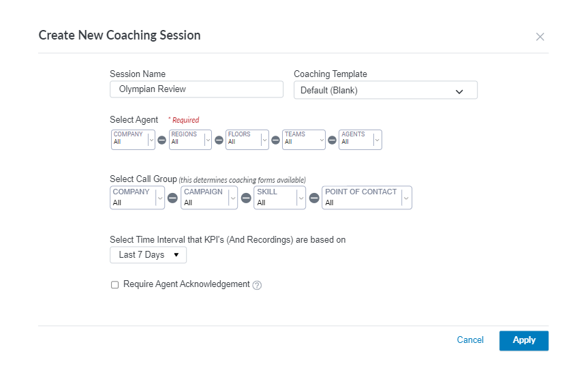Viewport: 588px width, 375px height.
Task: Enable Require Agent Acknowledgement checkbox
Action: pyautogui.click(x=114, y=285)
